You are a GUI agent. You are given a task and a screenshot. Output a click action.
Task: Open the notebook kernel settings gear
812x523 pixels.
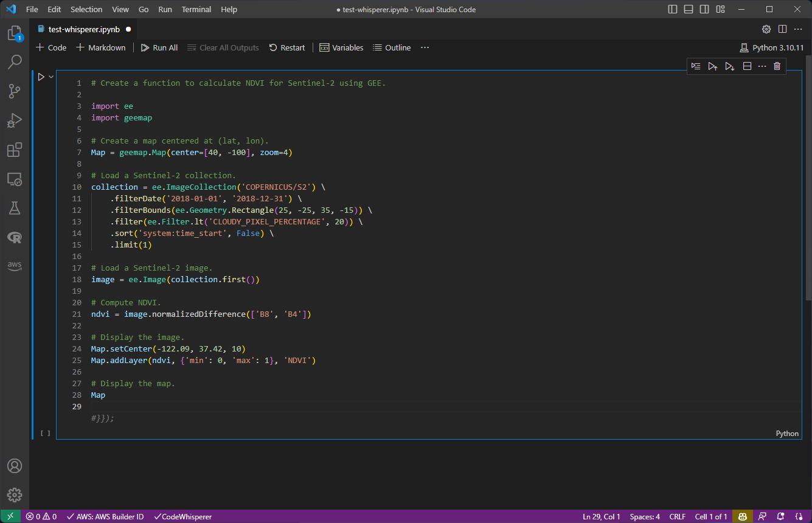click(766, 28)
